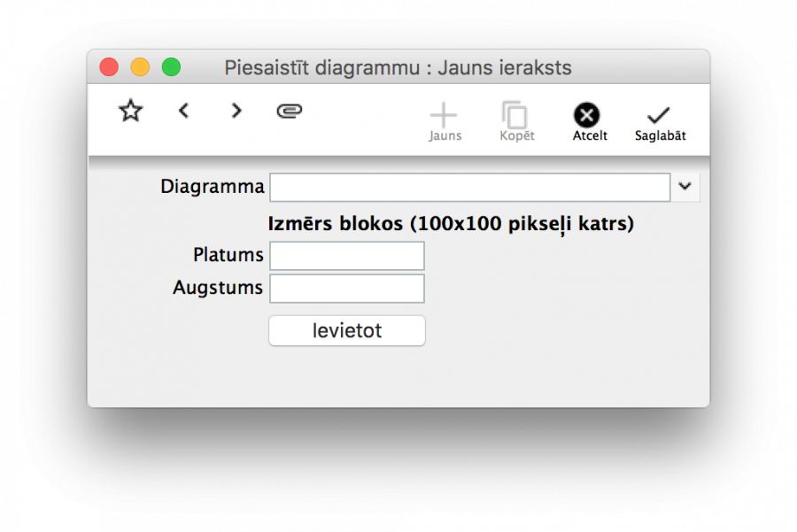Click the Saglabāt checkmark icon
Screen dimensions: 797x532
(659, 114)
